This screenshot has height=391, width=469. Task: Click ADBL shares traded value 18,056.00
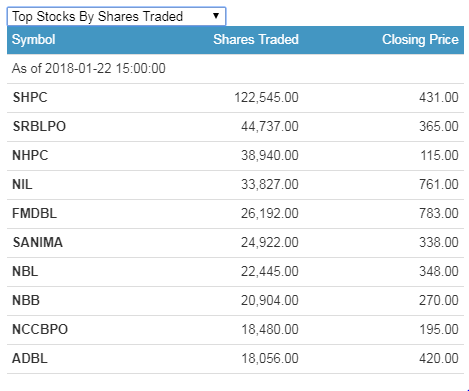coord(270,358)
